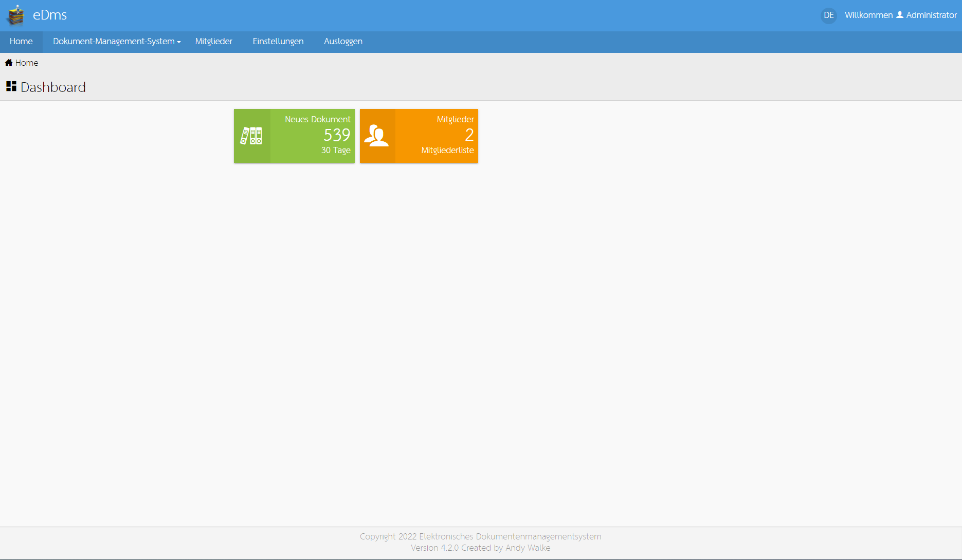The image size is (962, 560).
Task: Expand the Dokument-Management-System dropdown menu
Action: tap(114, 42)
